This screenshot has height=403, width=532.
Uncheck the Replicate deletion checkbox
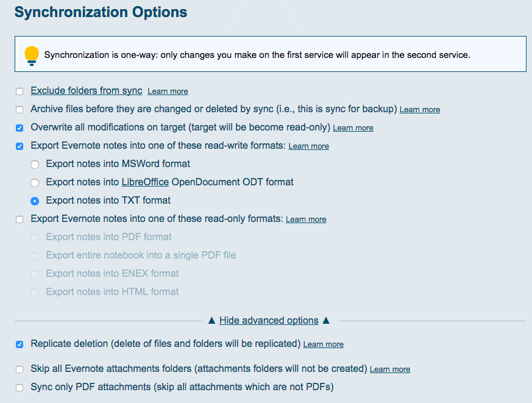coord(20,344)
